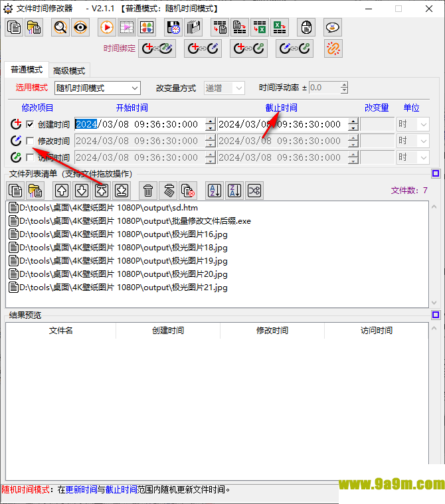The width and height of the screenshot is (445, 504).
Task: Shuffle the file list order
Action: pyautogui.click(x=254, y=191)
